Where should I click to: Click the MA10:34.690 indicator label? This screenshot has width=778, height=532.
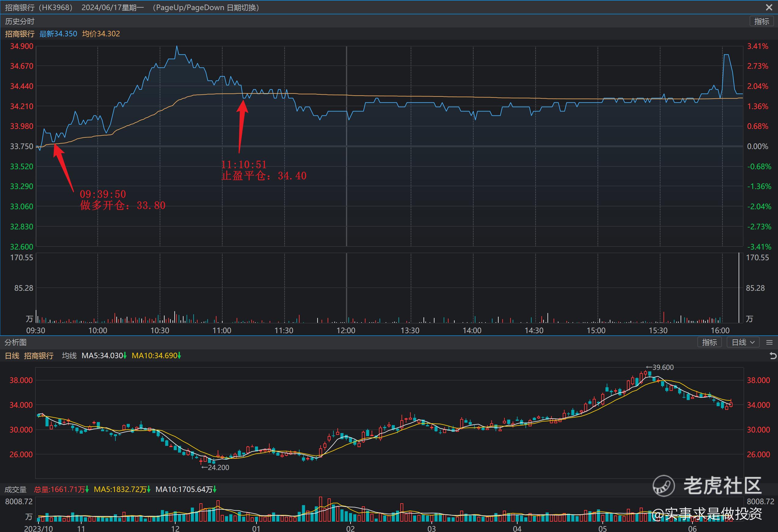(156, 355)
